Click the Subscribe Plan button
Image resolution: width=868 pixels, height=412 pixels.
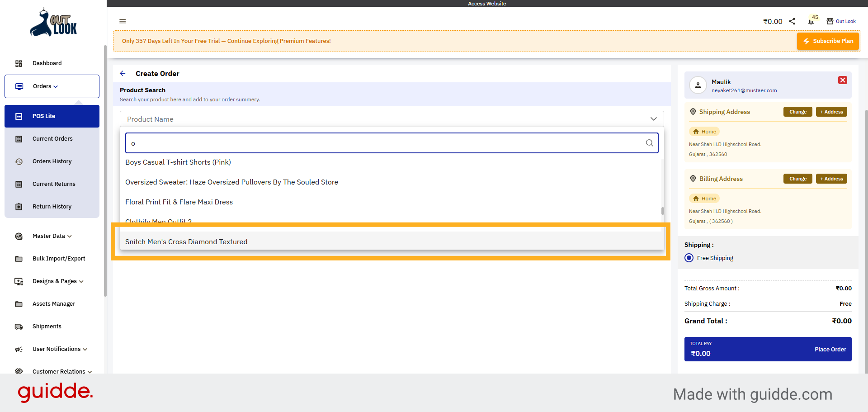point(828,41)
